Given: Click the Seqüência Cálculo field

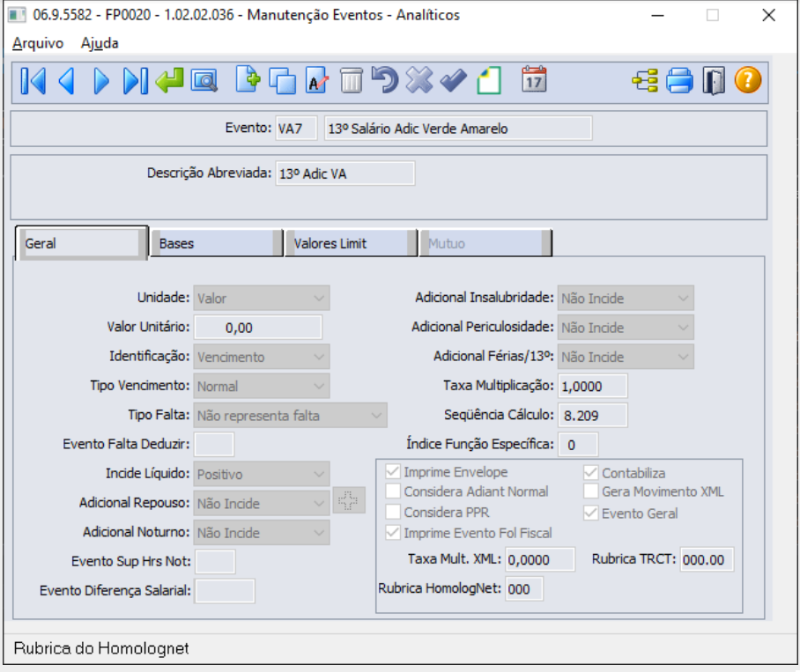Looking at the screenshot, I should 593,415.
